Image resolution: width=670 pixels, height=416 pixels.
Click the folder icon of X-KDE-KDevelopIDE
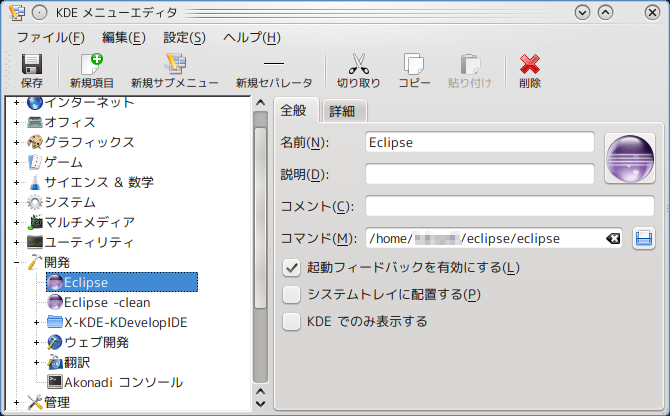55,322
